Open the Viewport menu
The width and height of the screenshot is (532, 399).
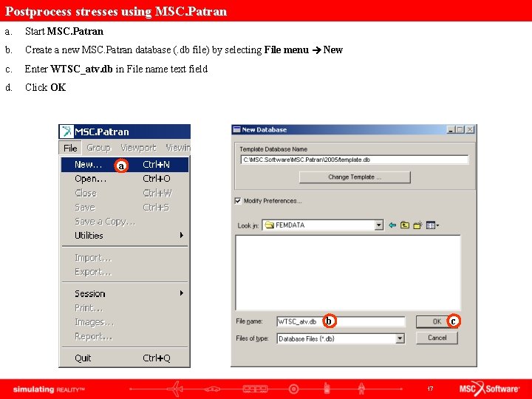pos(138,148)
